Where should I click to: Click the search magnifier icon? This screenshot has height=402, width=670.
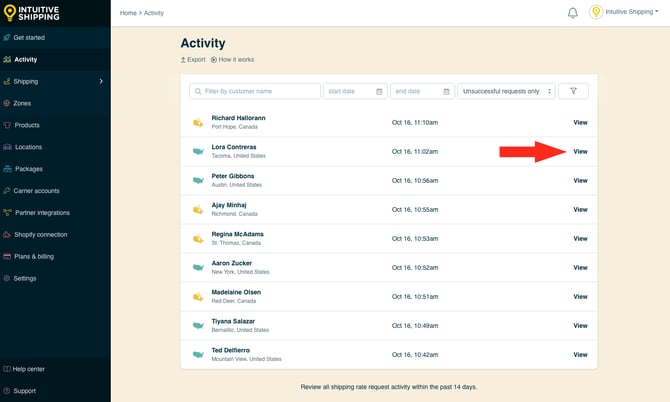[x=198, y=91]
